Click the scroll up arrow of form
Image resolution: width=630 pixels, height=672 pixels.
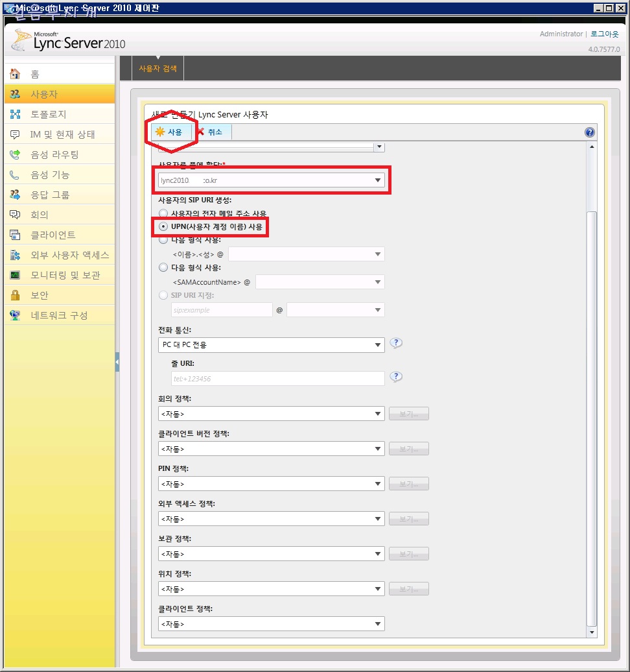[x=592, y=147]
